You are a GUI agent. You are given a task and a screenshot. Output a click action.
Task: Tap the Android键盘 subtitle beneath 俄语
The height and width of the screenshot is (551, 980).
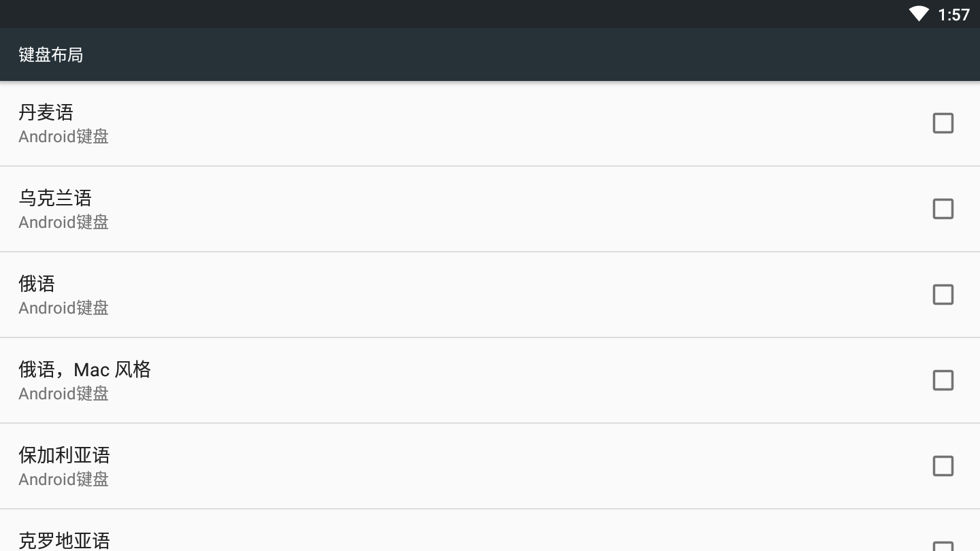pyautogui.click(x=63, y=308)
